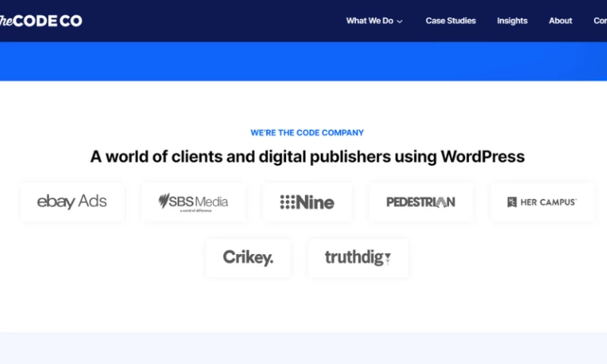This screenshot has width=607, height=364.
Task: Open the Insights nav link
Action: [x=512, y=20]
